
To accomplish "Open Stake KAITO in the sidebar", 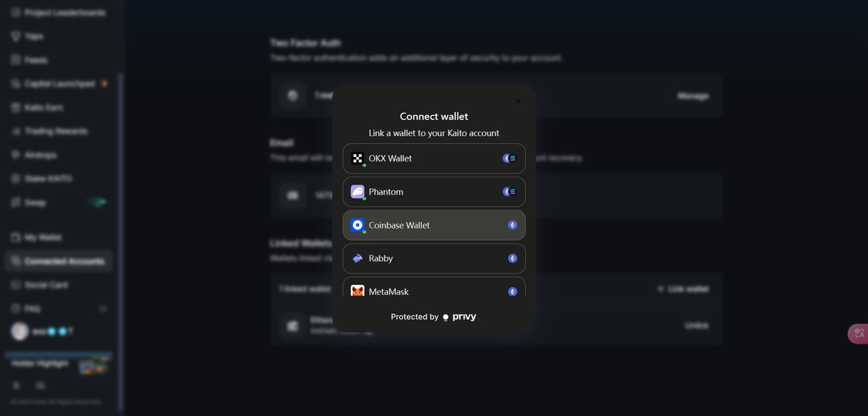I will (x=42, y=179).
